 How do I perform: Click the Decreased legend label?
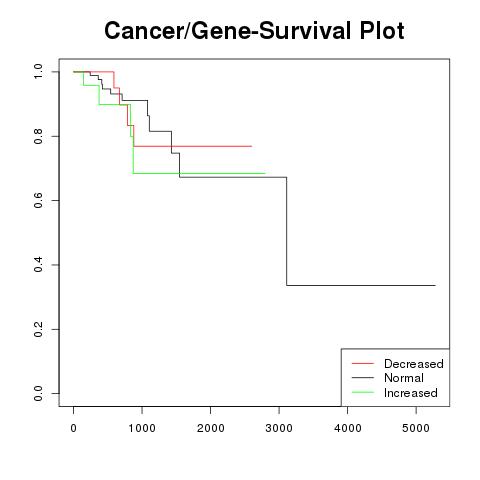(x=414, y=363)
